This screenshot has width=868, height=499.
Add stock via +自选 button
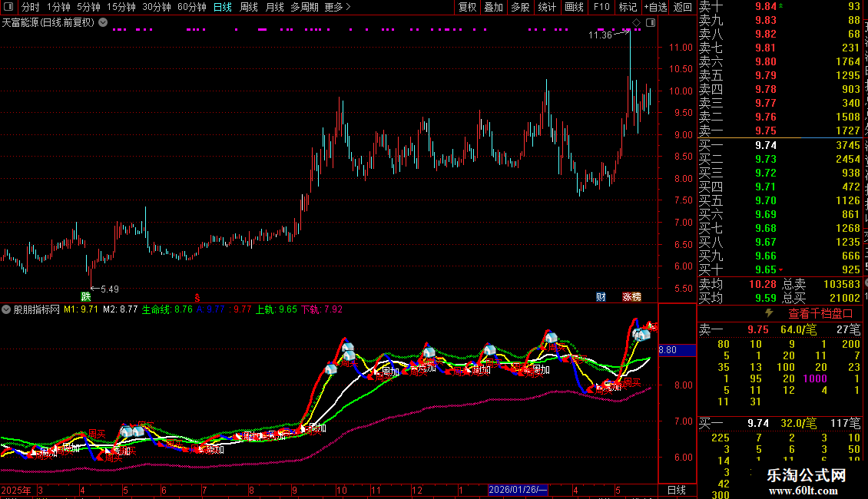(655, 7)
